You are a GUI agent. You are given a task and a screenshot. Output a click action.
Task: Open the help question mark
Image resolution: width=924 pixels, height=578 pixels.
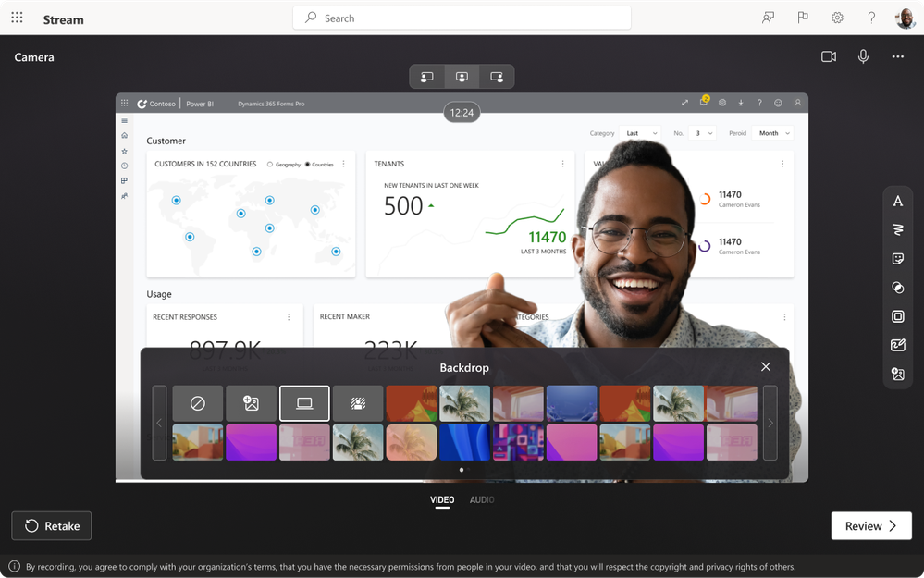tap(871, 18)
